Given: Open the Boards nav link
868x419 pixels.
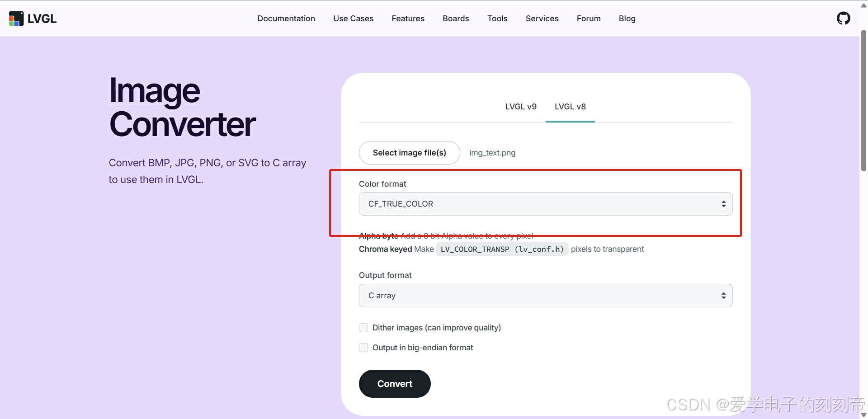Looking at the screenshot, I should [456, 19].
